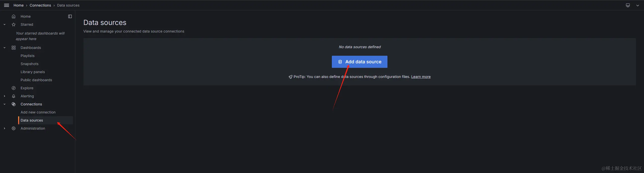Click the Connections plug icon
This screenshot has height=173, width=644.
click(x=14, y=104)
